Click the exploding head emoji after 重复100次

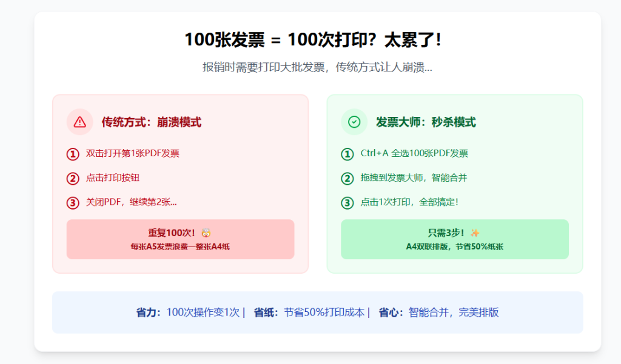tap(206, 233)
